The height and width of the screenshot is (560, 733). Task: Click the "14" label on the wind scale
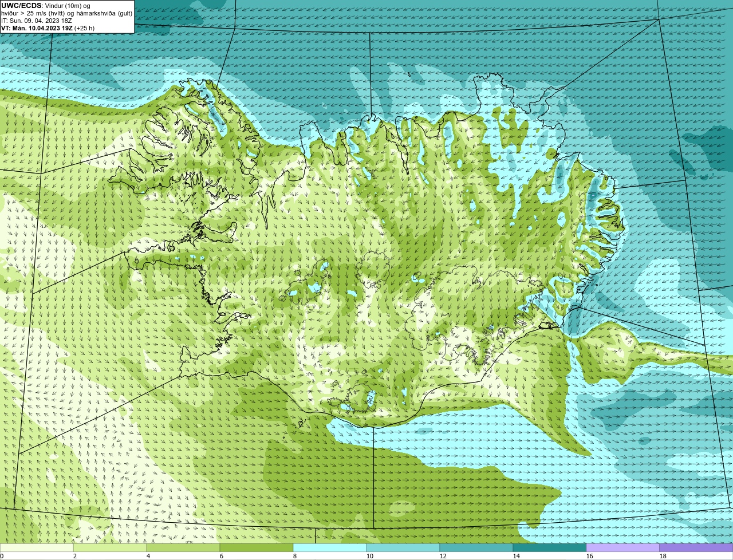tap(517, 556)
